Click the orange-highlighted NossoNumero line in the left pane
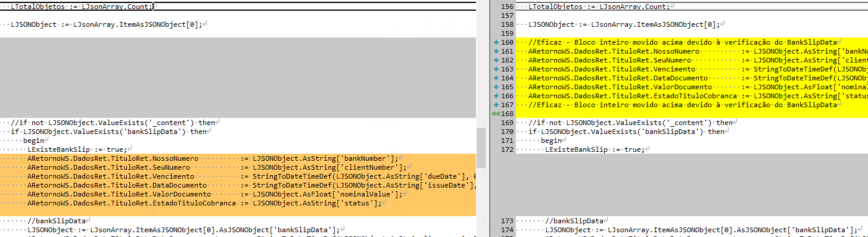The width and height of the screenshot is (868, 237). pos(238,158)
